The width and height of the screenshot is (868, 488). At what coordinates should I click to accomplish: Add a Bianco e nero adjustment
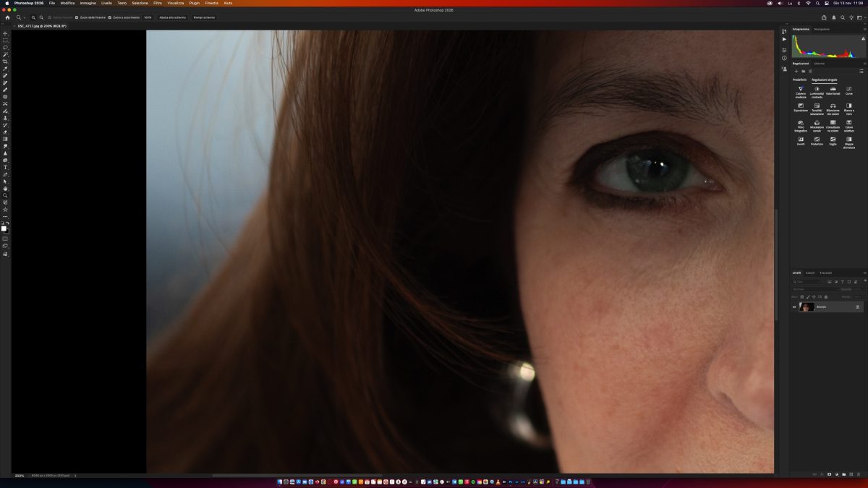point(848,107)
